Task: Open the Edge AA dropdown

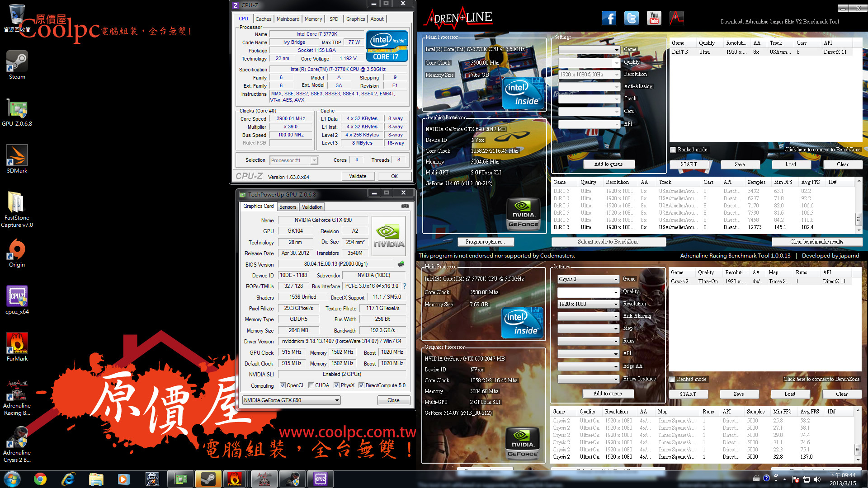Action: pos(588,366)
